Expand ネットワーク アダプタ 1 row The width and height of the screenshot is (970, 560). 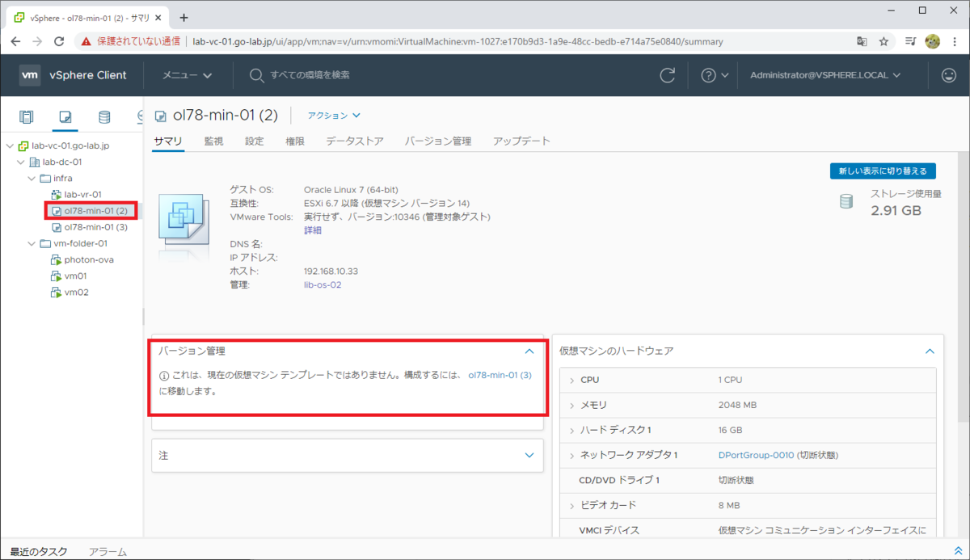point(571,455)
